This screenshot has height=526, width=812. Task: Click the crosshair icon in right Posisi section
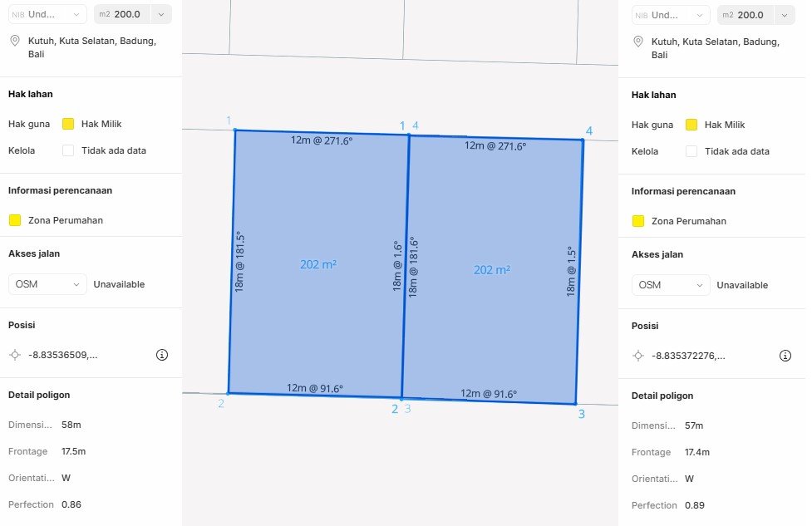pyautogui.click(x=637, y=356)
